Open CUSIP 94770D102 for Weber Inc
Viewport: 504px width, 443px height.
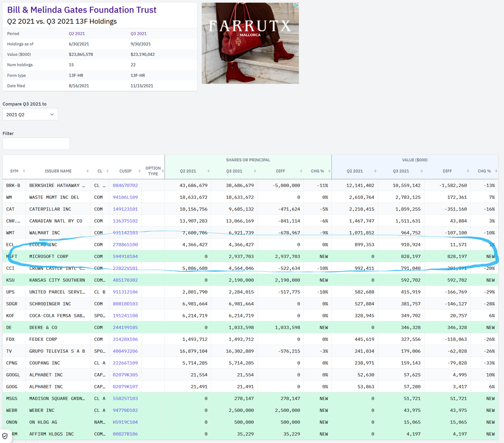(125, 410)
